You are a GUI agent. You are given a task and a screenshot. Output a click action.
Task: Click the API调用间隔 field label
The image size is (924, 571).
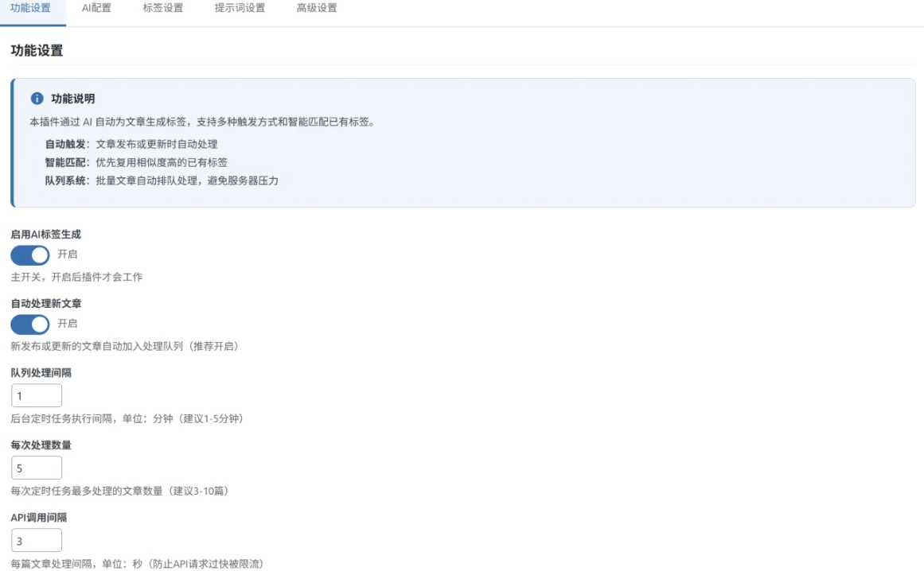coord(38,518)
